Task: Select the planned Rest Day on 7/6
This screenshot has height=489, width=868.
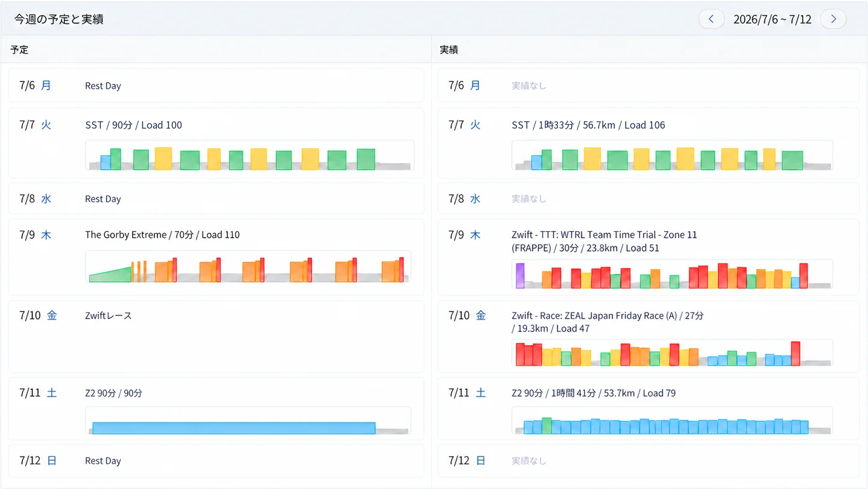Action: (x=216, y=85)
